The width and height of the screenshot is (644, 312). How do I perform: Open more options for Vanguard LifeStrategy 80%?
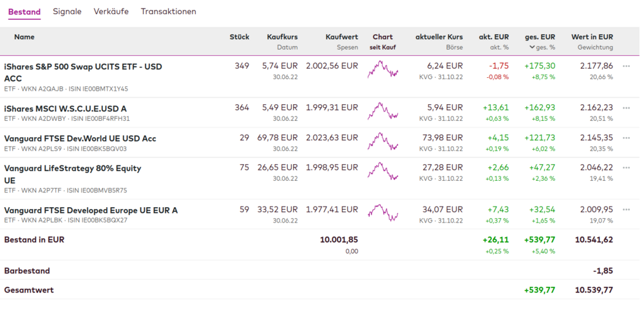[x=626, y=167]
